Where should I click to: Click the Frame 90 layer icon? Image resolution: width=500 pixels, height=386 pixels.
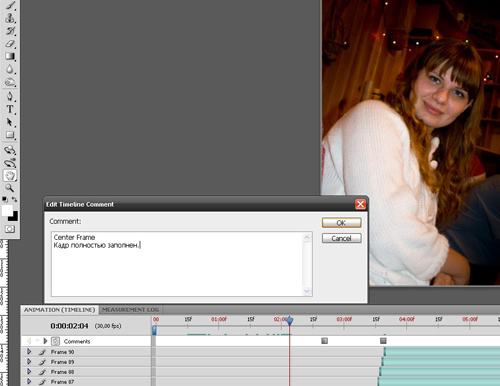coord(42,352)
